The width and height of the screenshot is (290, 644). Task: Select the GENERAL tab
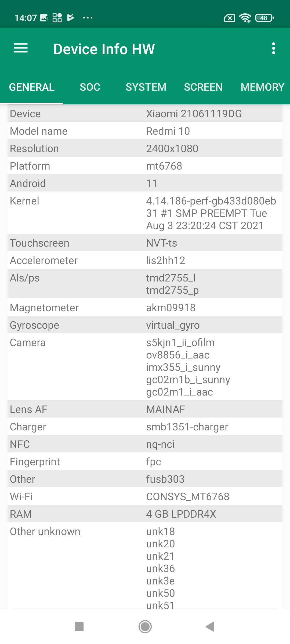coord(32,87)
